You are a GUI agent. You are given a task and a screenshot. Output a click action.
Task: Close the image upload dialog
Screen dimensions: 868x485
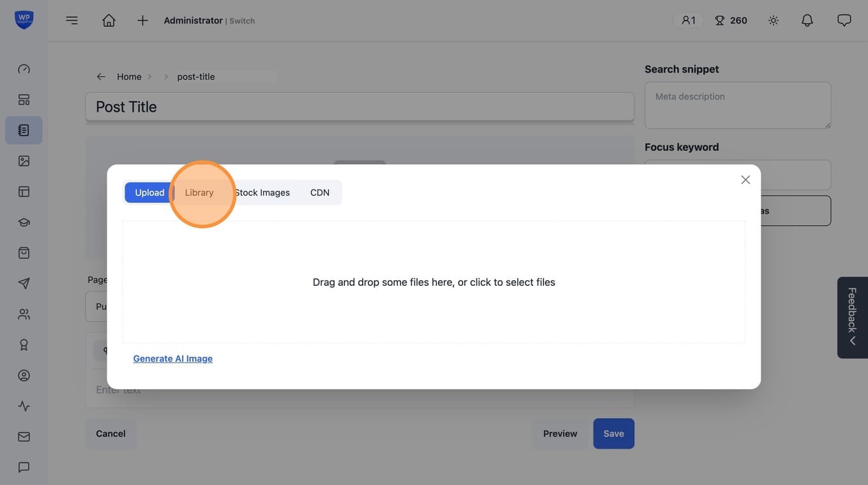pyautogui.click(x=745, y=180)
